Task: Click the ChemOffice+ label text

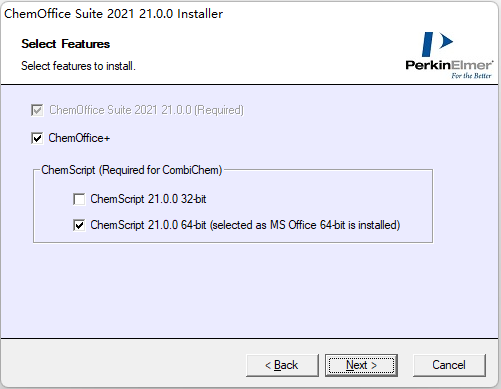Action: tap(79, 138)
